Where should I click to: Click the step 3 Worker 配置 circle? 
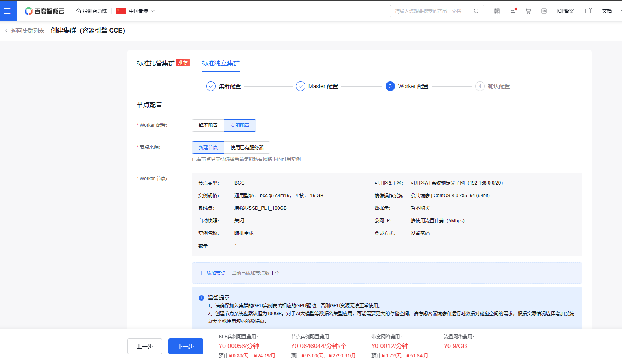tap(390, 86)
